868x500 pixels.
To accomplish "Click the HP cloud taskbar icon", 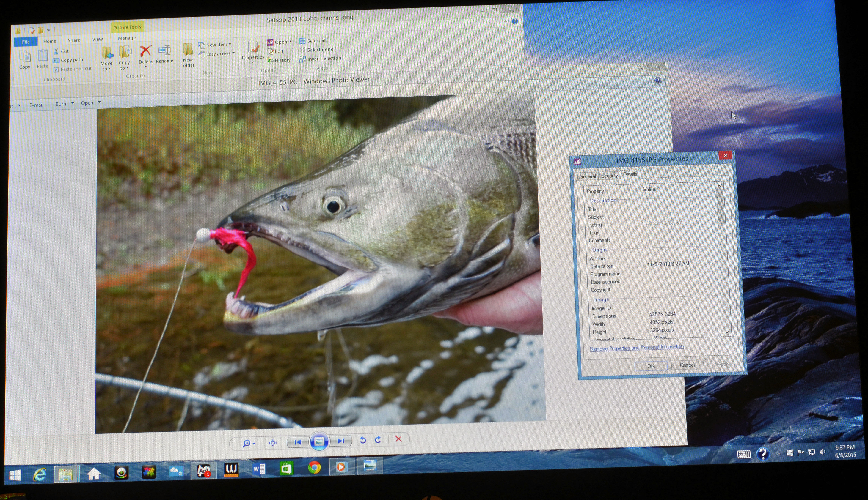I will click(x=176, y=471).
